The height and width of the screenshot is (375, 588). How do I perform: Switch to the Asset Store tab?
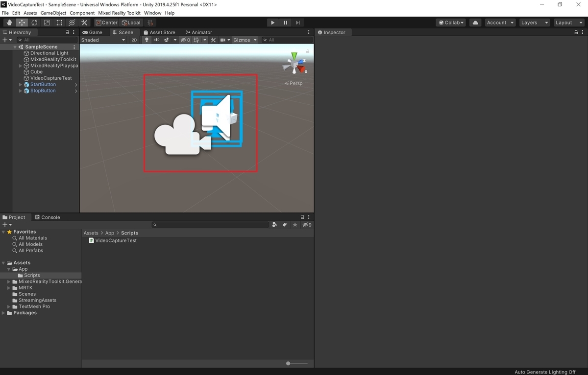[x=159, y=32]
